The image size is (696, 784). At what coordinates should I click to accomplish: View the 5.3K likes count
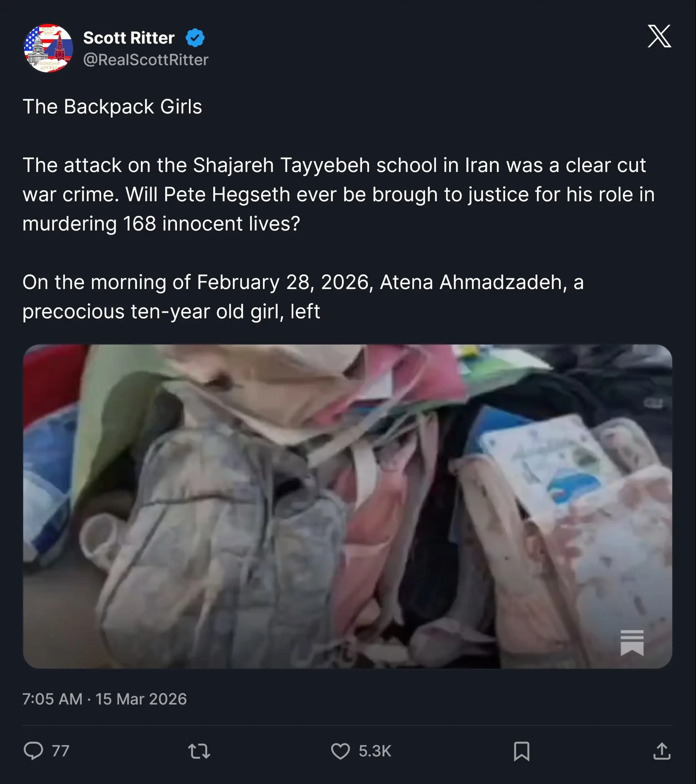[x=375, y=751]
